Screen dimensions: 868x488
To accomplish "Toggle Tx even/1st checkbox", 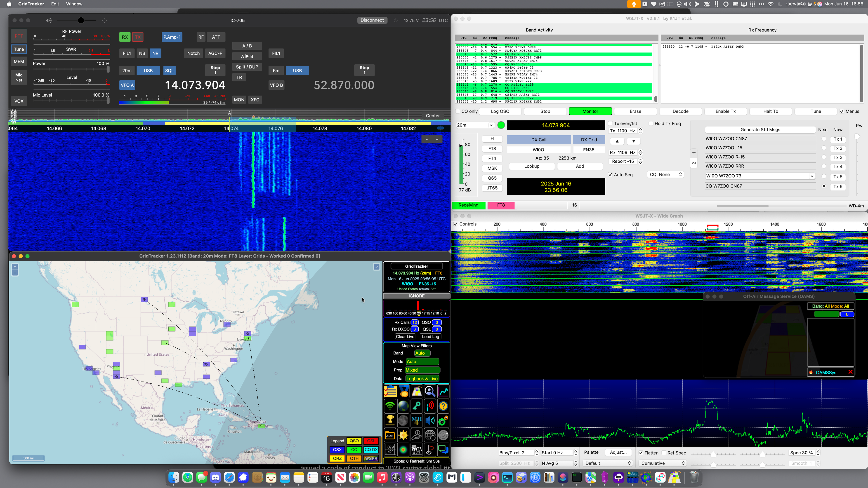I will point(610,124).
